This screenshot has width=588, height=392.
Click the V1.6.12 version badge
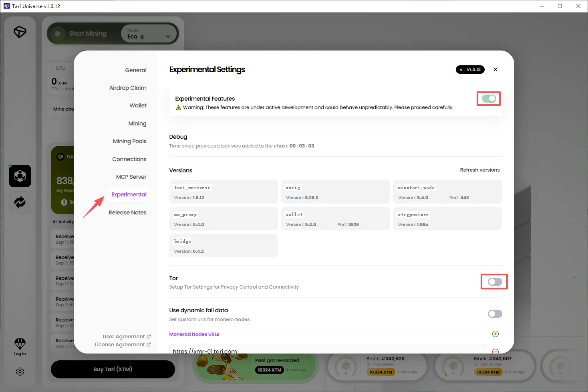[x=470, y=69]
